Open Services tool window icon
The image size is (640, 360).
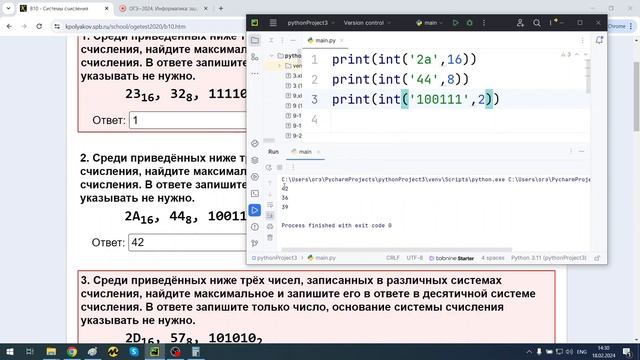pyautogui.click(x=255, y=177)
